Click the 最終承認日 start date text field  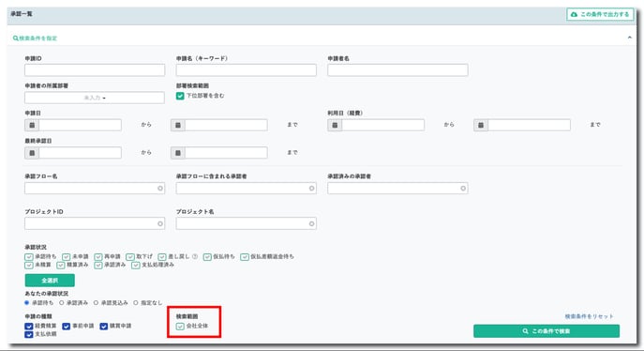(80, 153)
